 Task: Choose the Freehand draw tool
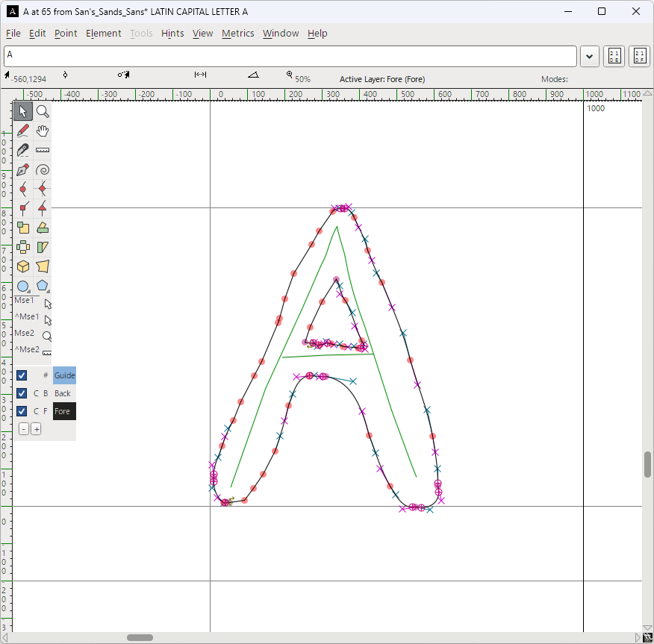[23, 131]
